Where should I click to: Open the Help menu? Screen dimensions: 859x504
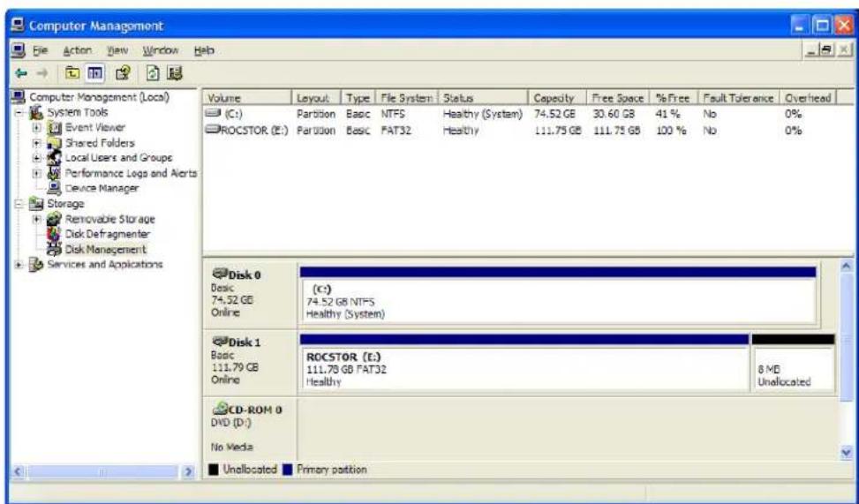(204, 51)
